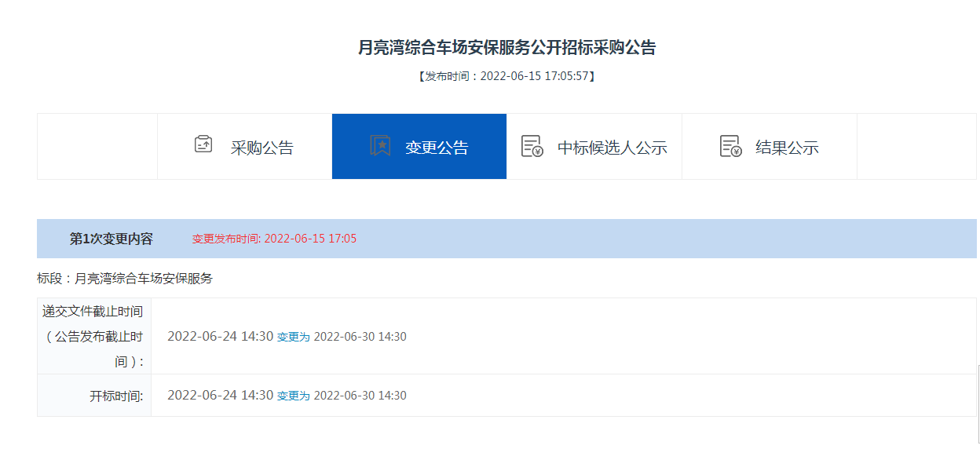Click the 第1次变更内容 header
This screenshot has height=471, width=980.
tap(112, 239)
